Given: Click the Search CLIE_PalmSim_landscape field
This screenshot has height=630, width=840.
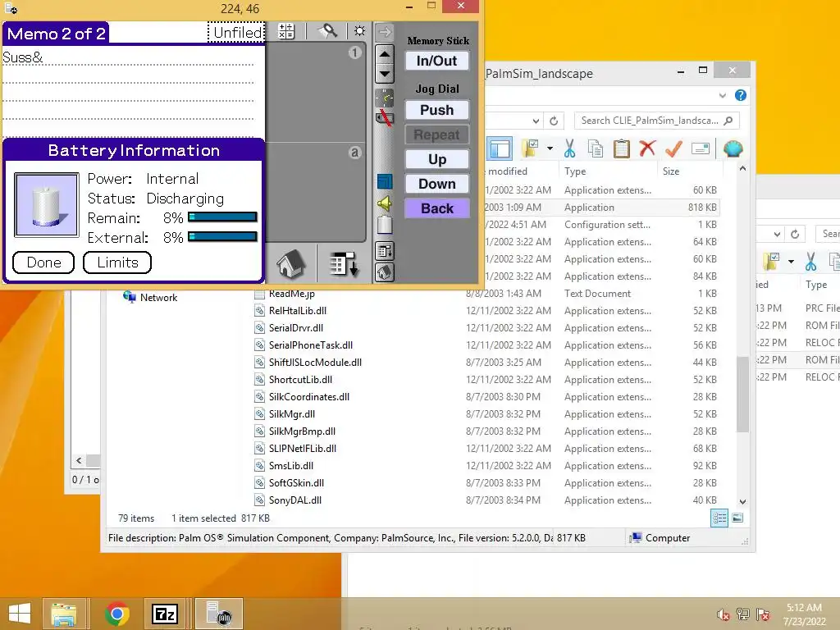Looking at the screenshot, I should coord(656,121).
